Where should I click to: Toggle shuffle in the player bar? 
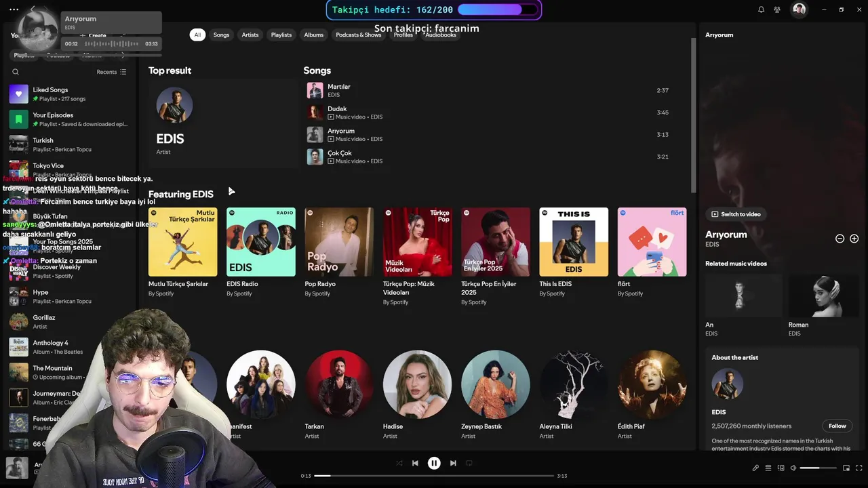(x=399, y=464)
